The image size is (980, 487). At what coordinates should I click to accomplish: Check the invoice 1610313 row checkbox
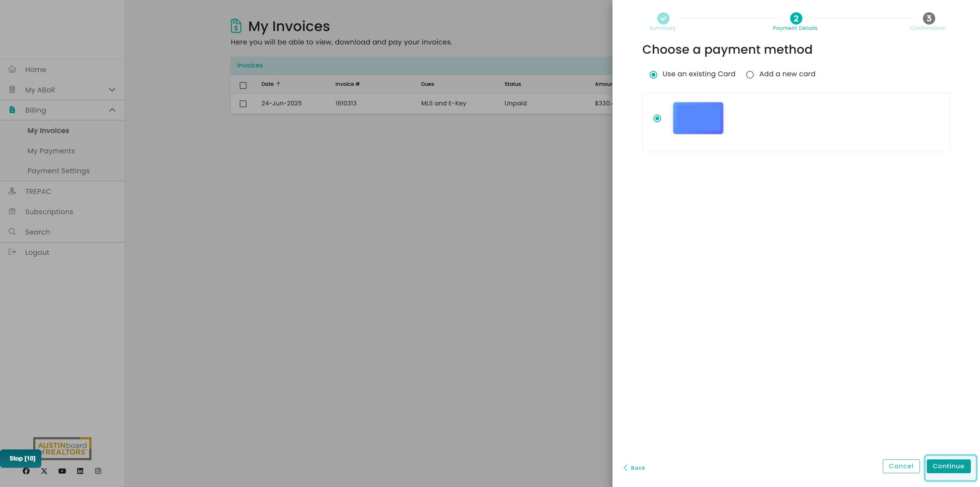(243, 103)
